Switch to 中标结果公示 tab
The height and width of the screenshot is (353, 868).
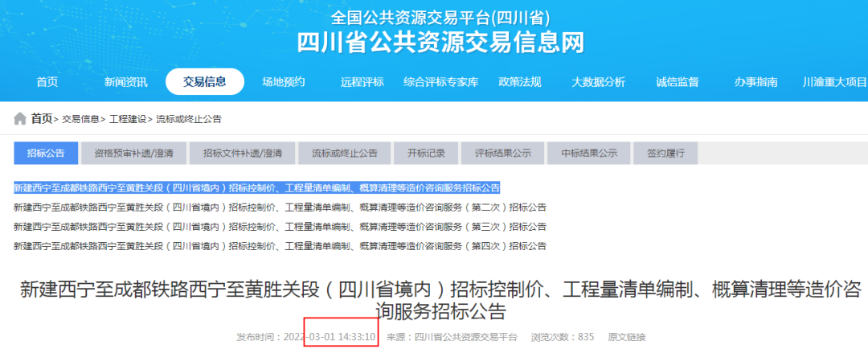pyautogui.click(x=589, y=154)
